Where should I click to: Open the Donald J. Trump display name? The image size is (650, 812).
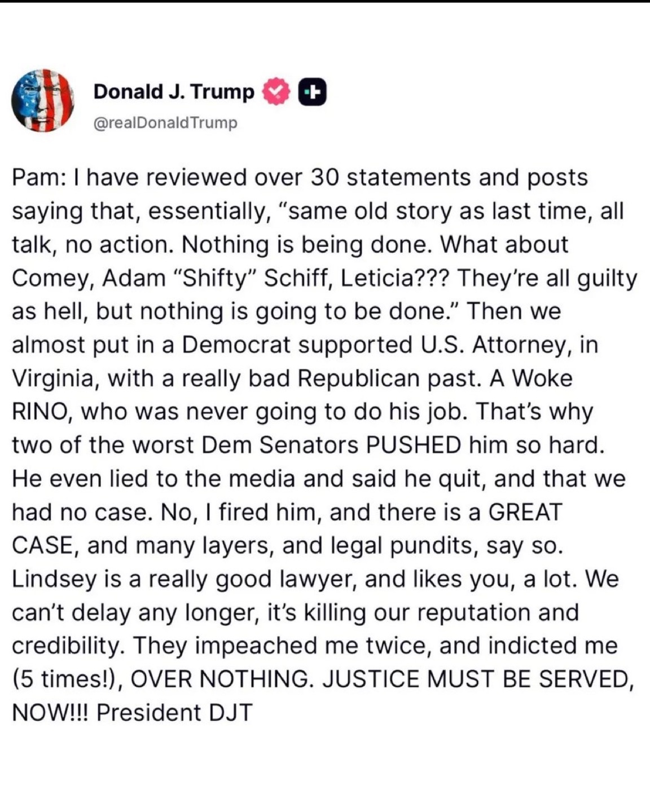pos(174,91)
